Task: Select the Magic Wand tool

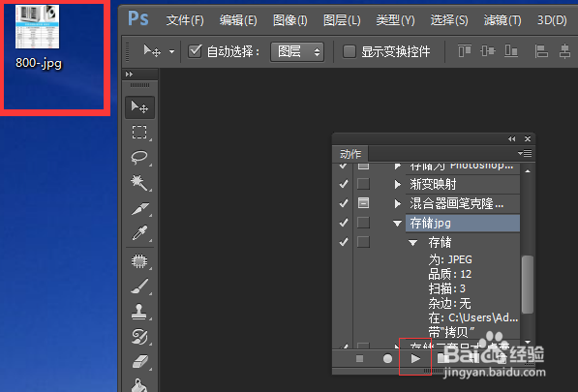Action: pyautogui.click(x=139, y=182)
